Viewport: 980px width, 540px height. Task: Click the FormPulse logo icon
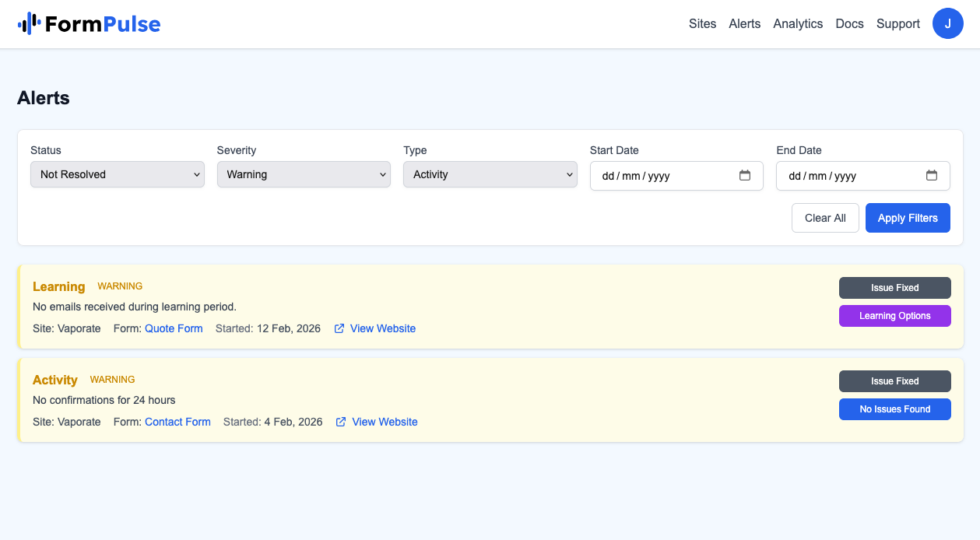[29, 24]
